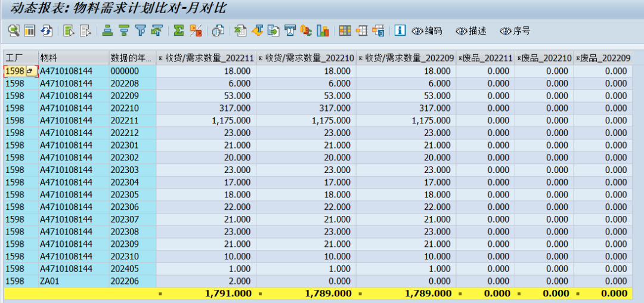Calculate total with green sigma icon

[x=179, y=30]
